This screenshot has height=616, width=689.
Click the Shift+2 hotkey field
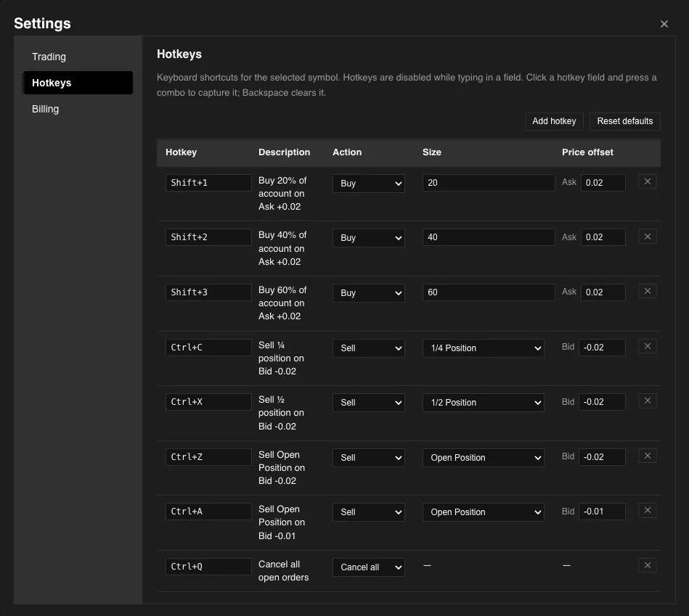[x=208, y=237]
